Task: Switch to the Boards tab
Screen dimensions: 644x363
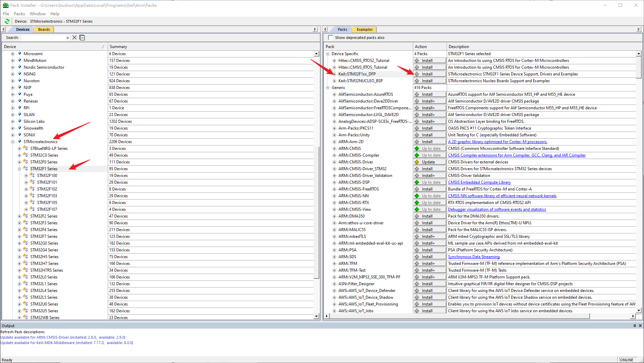Action: tap(44, 29)
